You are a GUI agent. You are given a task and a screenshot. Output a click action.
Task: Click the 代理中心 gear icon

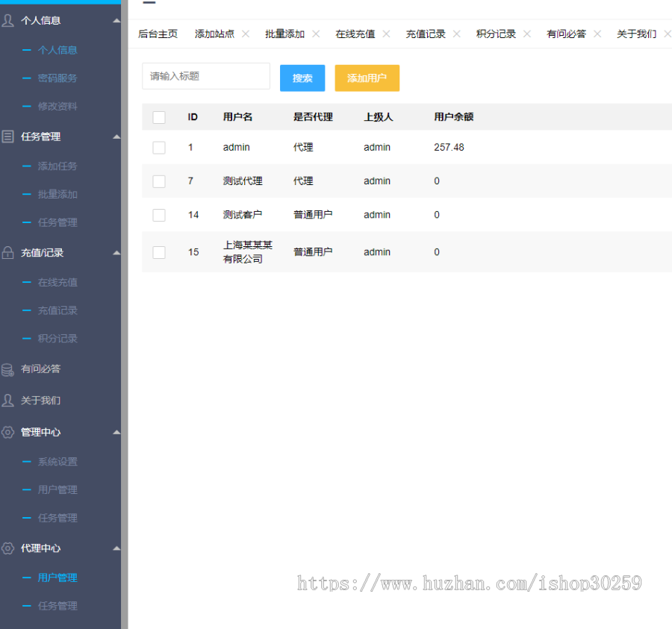7,548
